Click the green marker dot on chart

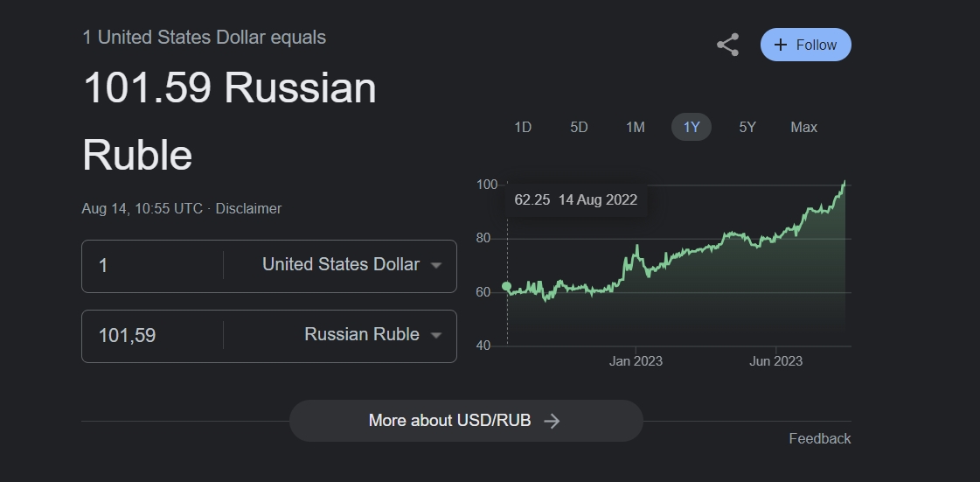coord(507,287)
